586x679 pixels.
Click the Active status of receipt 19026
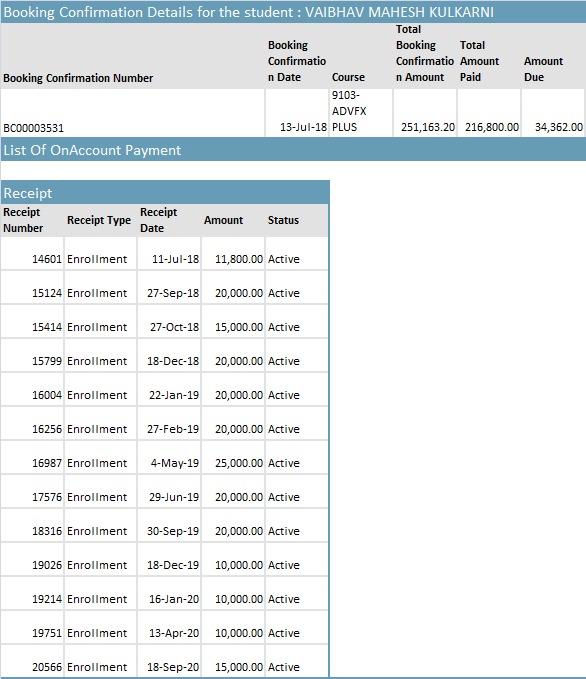coord(284,565)
